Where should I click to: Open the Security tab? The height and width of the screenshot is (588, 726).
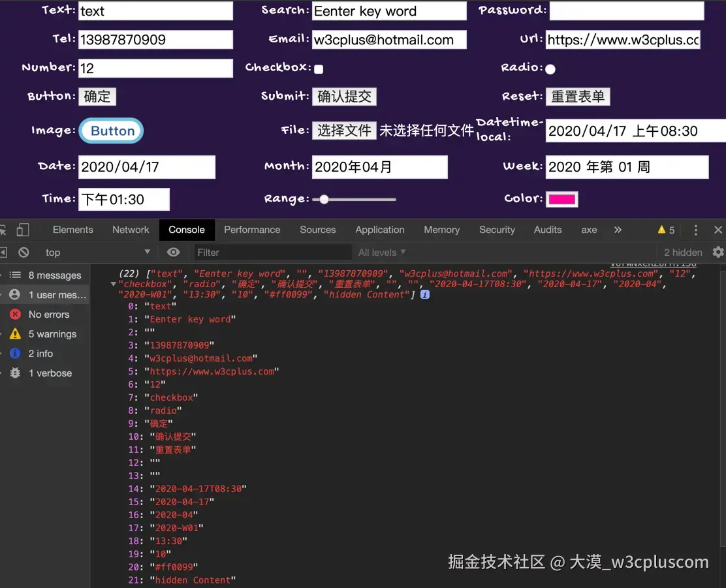point(497,230)
